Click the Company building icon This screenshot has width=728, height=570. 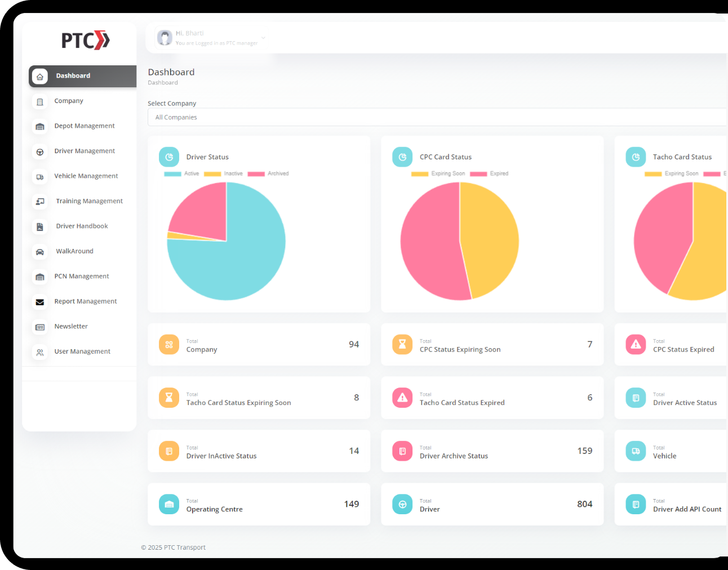(40, 101)
